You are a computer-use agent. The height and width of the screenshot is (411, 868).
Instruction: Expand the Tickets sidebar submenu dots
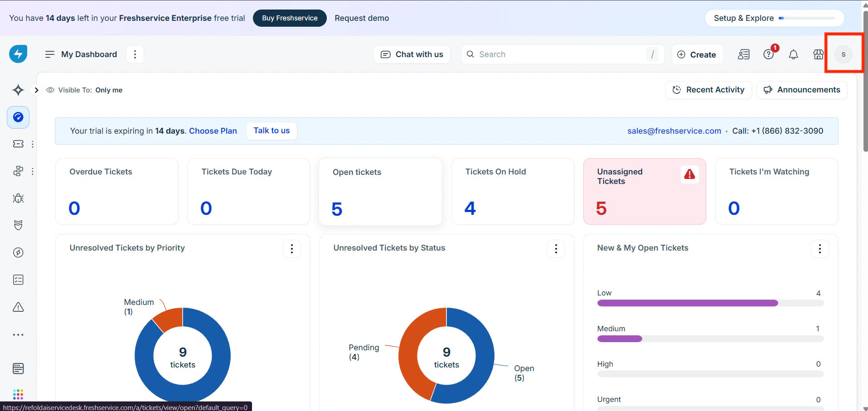point(33,144)
